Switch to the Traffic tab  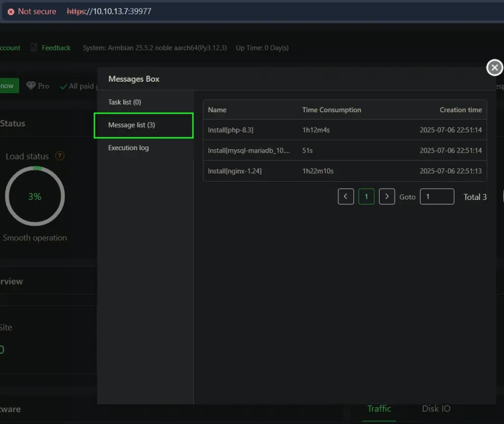379,409
